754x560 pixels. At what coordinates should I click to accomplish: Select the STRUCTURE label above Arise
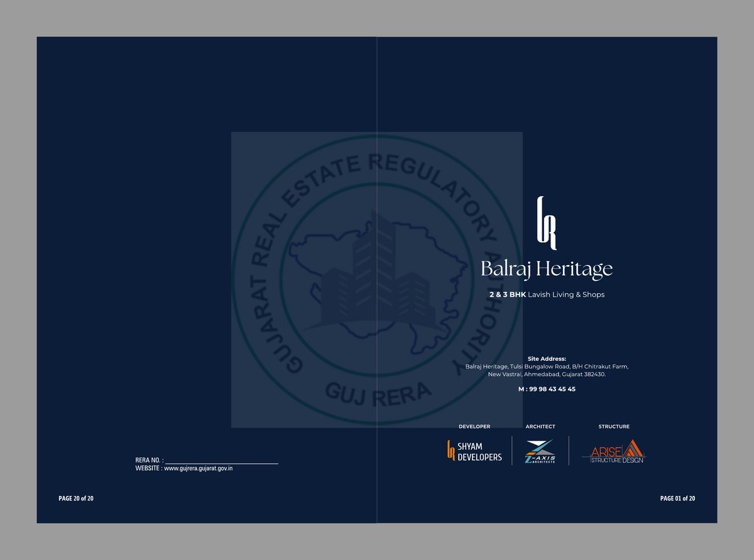point(614,426)
